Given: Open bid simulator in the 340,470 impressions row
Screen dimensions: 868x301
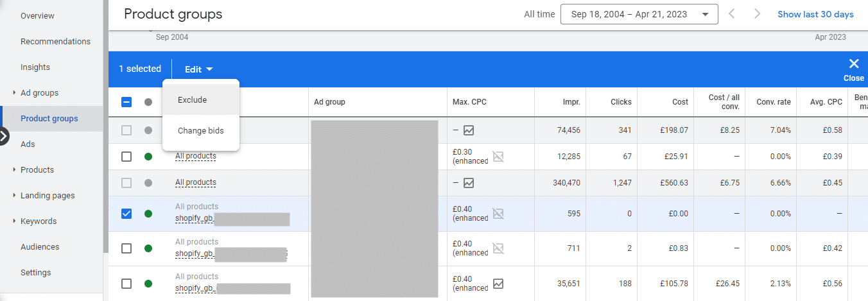Looking at the screenshot, I should (x=469, y=183).
